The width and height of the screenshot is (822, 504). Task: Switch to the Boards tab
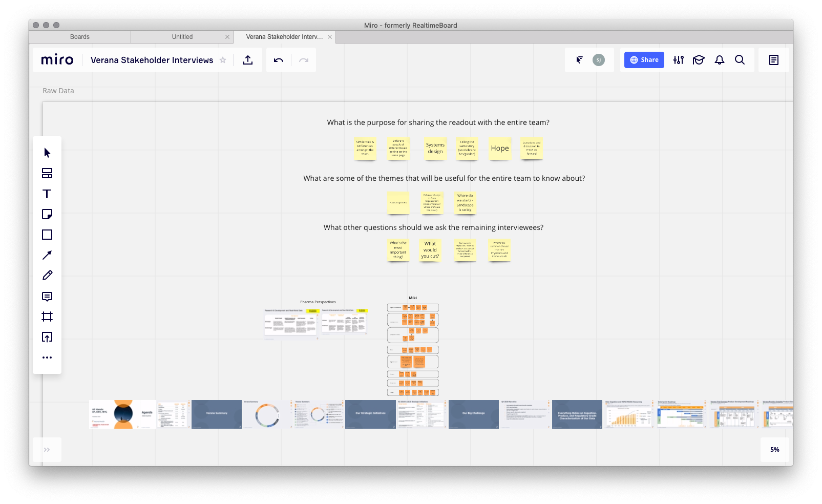80,37
